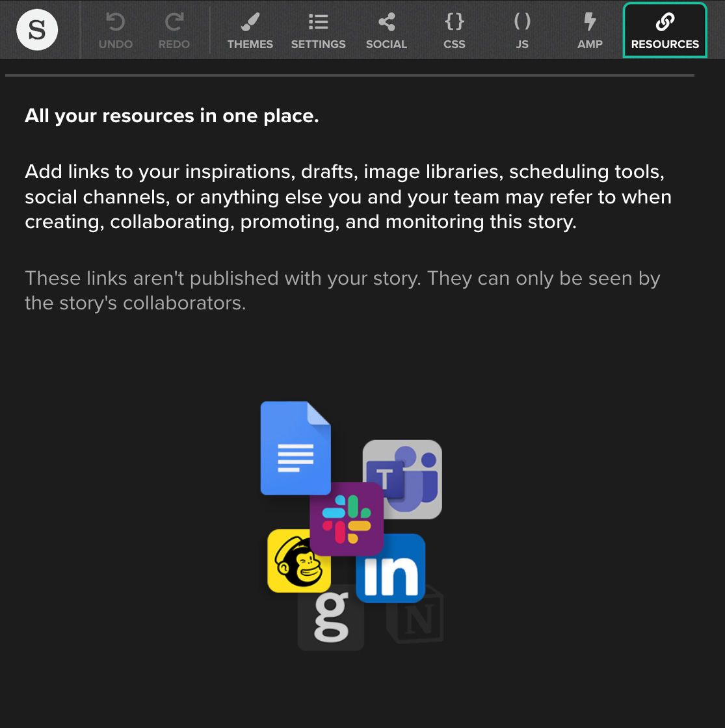Click the Slack icon

point(347,519)
